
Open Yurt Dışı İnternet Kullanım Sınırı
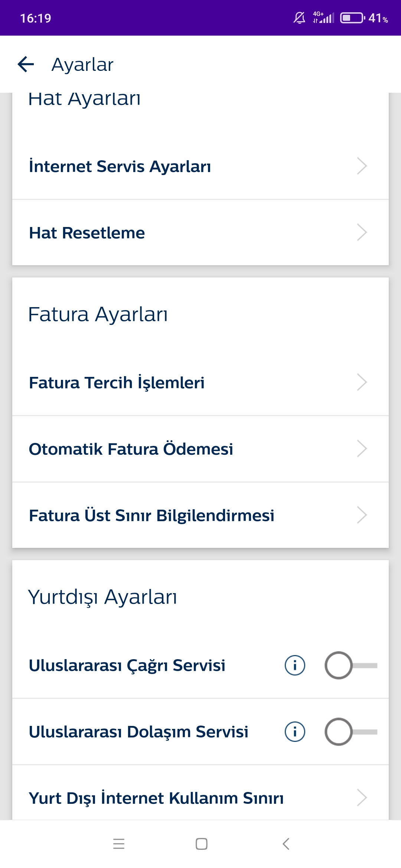tap(156, 798)
